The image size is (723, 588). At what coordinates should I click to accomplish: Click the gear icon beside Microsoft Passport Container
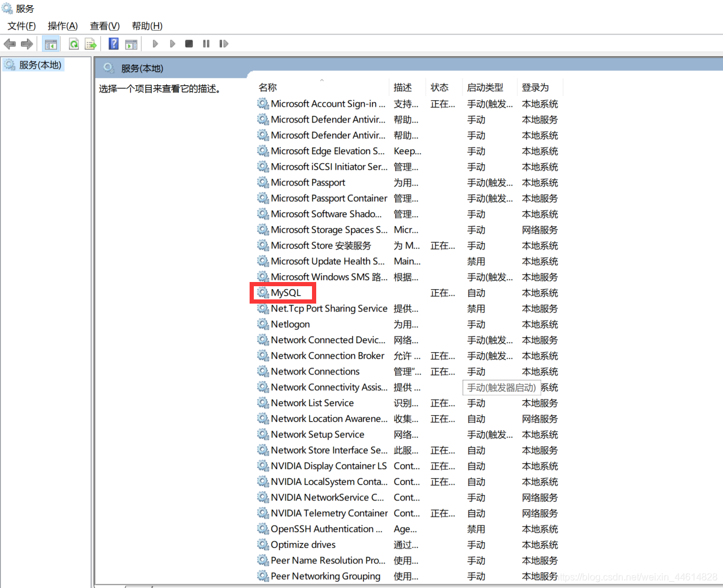(263, 198)
